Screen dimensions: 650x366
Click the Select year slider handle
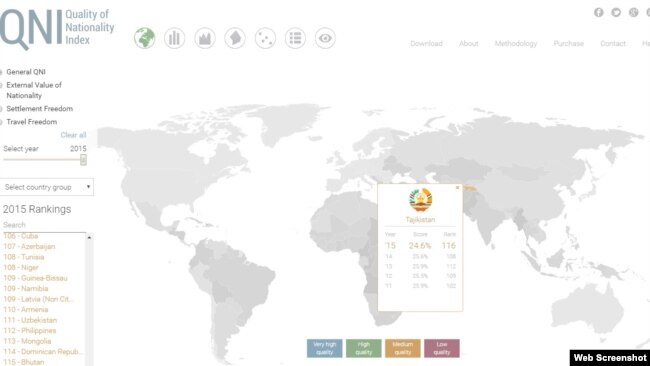point(83,160)
